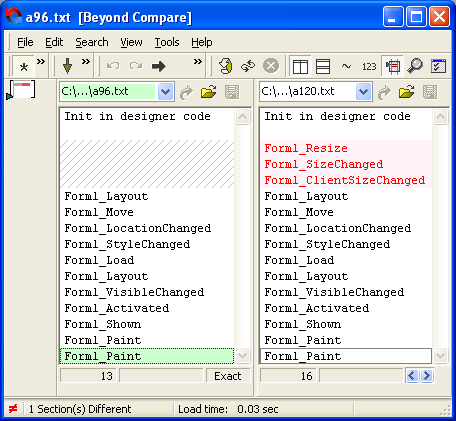Open the Tools menu
The image size is (456, 421).
tap(167, 42)
